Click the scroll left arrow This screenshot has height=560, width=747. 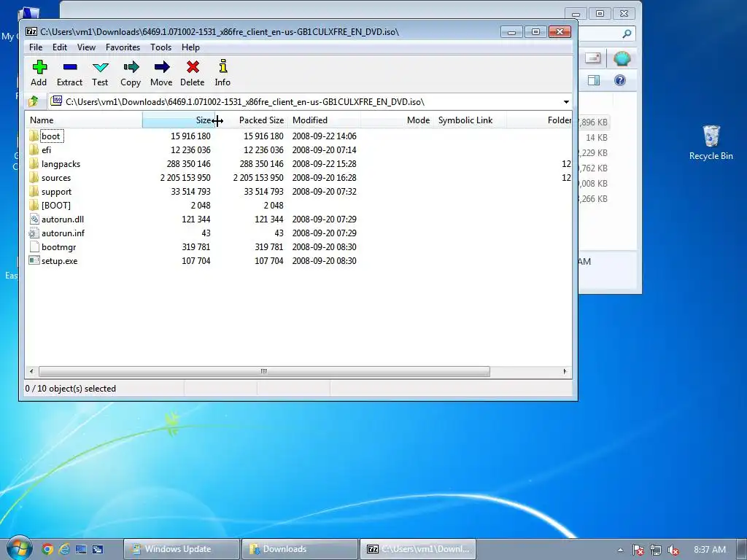[31, 371]
